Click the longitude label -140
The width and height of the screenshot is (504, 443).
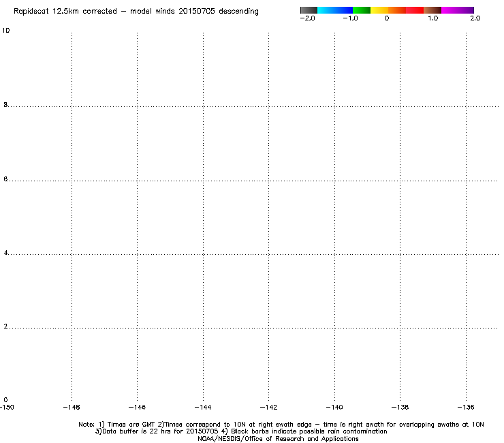click(x=334, y=408)
